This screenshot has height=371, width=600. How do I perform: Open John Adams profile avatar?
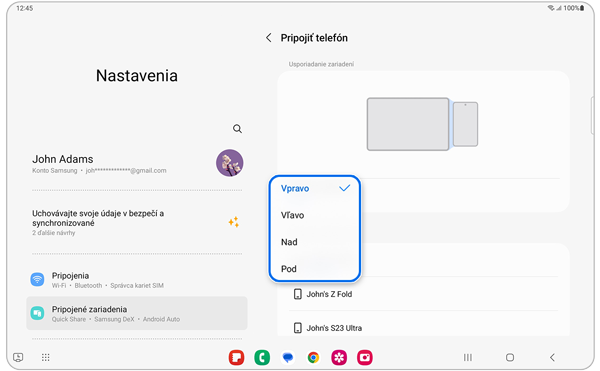point(230,163)
